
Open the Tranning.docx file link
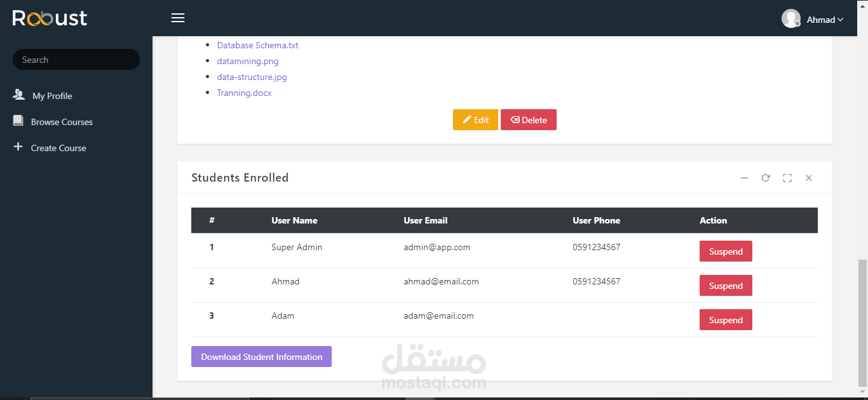pyautogui.click(x=244, y=93)
